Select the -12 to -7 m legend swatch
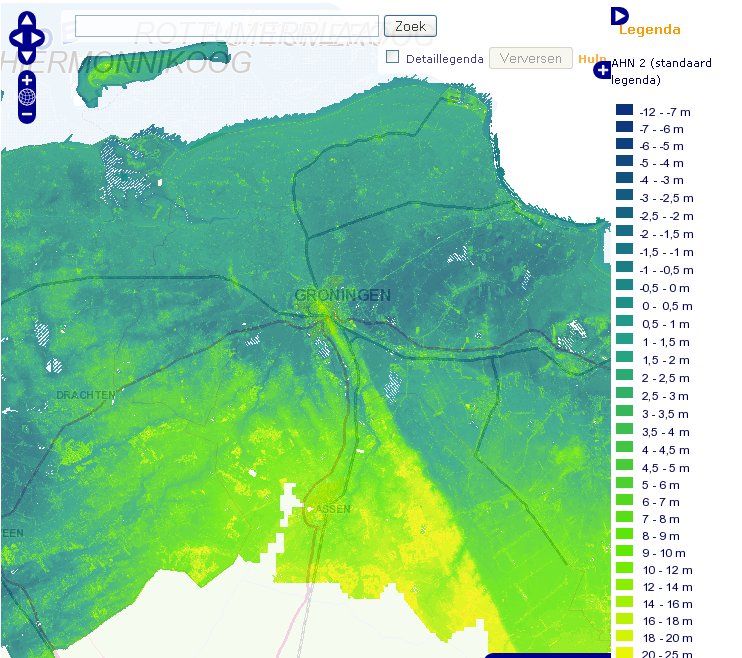The height and width of the screenshot is (658, 742). pos(625,111)
